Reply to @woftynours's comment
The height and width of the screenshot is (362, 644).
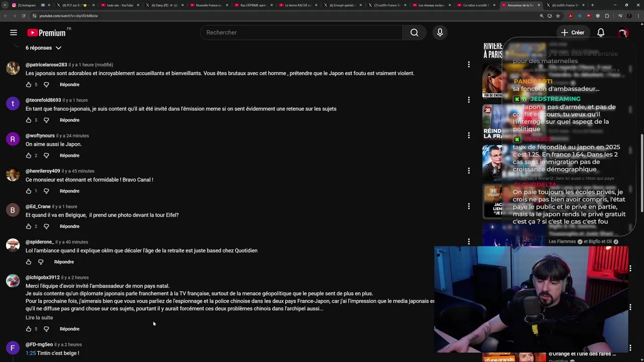click(x=69, y=155)
